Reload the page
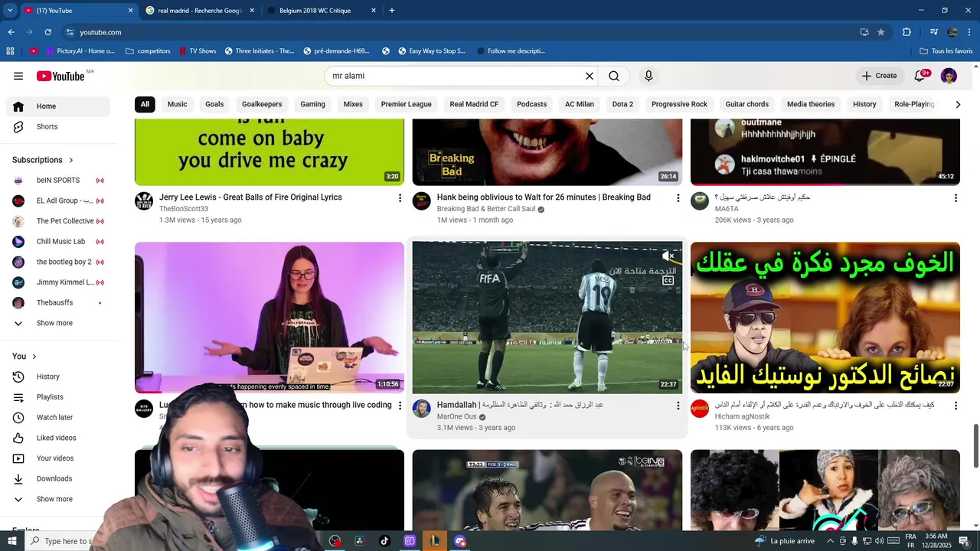 click(48, 32)
